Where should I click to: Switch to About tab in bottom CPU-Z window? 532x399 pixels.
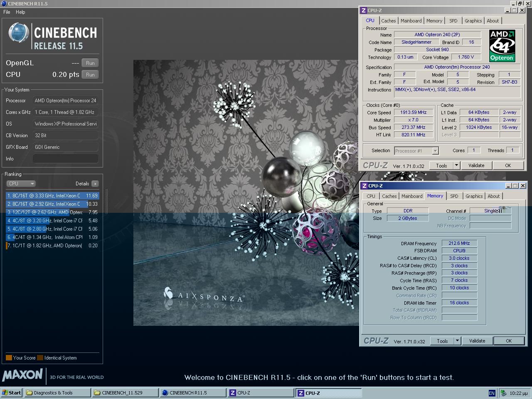click(494, 196)
